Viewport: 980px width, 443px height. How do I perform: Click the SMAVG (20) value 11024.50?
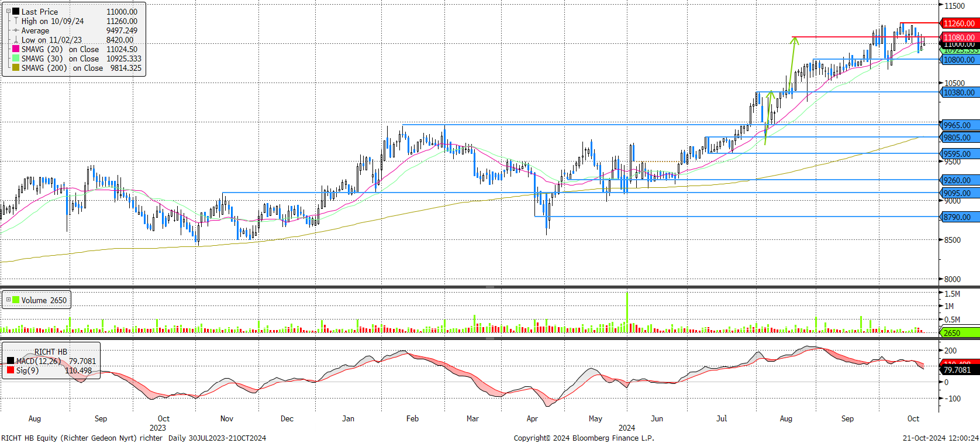[122, 49]
